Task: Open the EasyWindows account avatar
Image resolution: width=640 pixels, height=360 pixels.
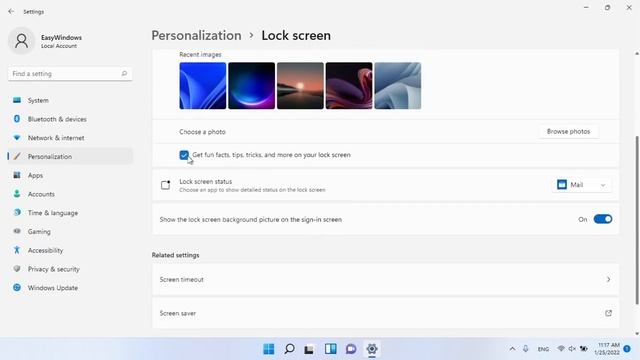Action: [x=21, y=41]
